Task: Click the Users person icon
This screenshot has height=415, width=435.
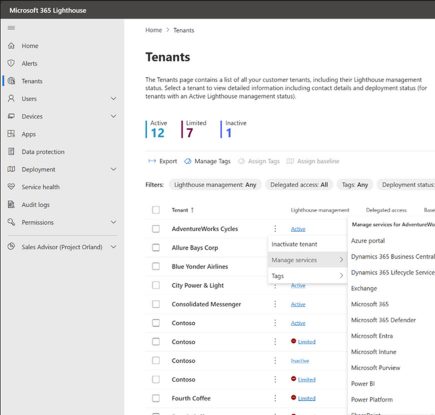Action: click(x=11, y=98)
